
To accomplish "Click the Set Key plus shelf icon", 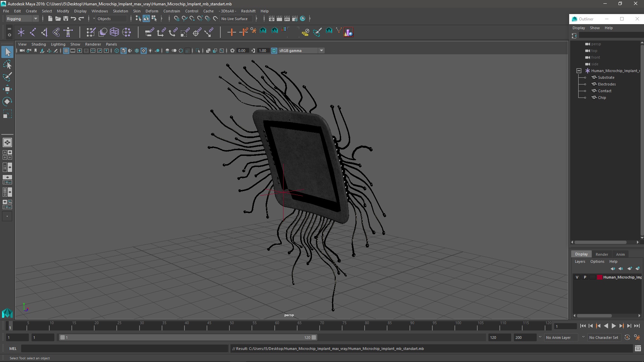I will click(231, 32).
